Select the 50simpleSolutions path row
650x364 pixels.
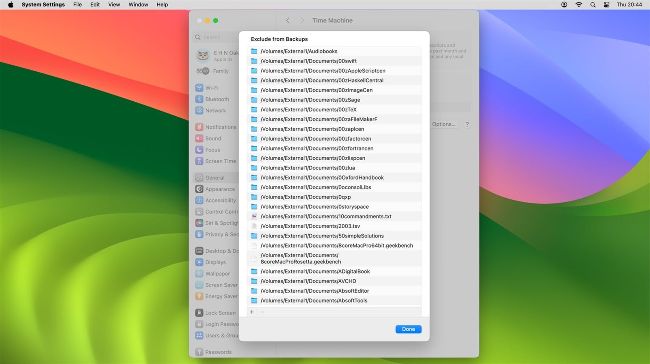[x=335, y=236]
